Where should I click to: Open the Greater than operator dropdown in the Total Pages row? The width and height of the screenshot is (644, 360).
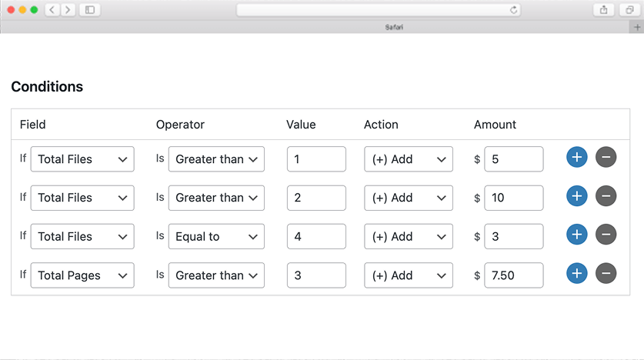[216, 275]
